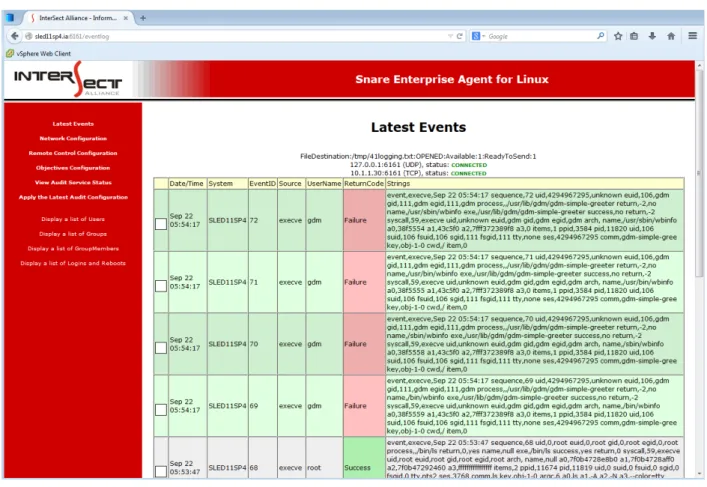The image size is (707, 487).
Task: Click the search magnifier icon
Action: point(600,36)
